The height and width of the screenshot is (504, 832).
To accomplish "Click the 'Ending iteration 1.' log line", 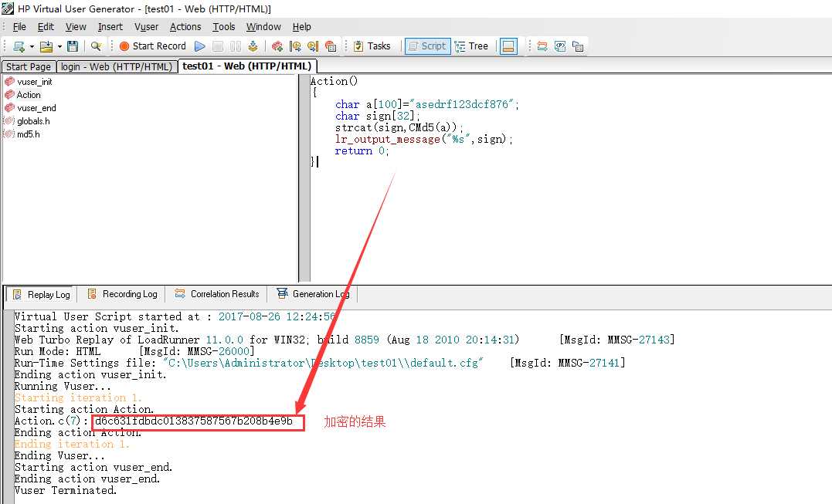I will coord(72,444).
